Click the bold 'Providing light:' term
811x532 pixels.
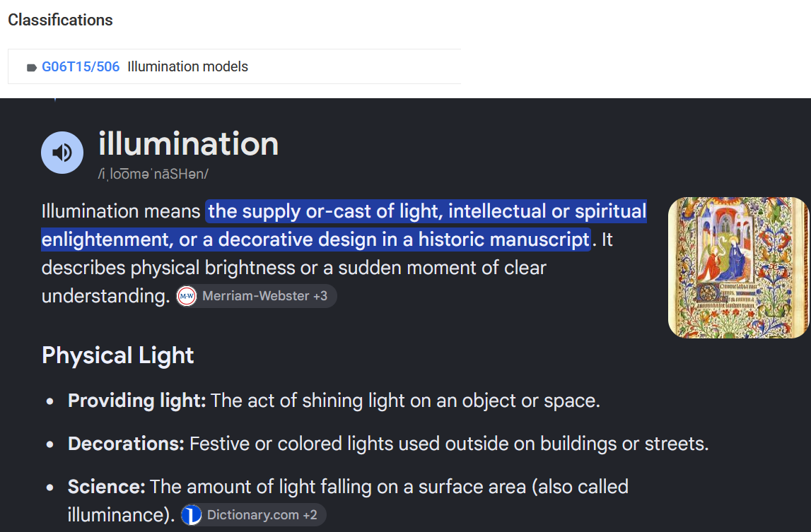coord(136,401)
